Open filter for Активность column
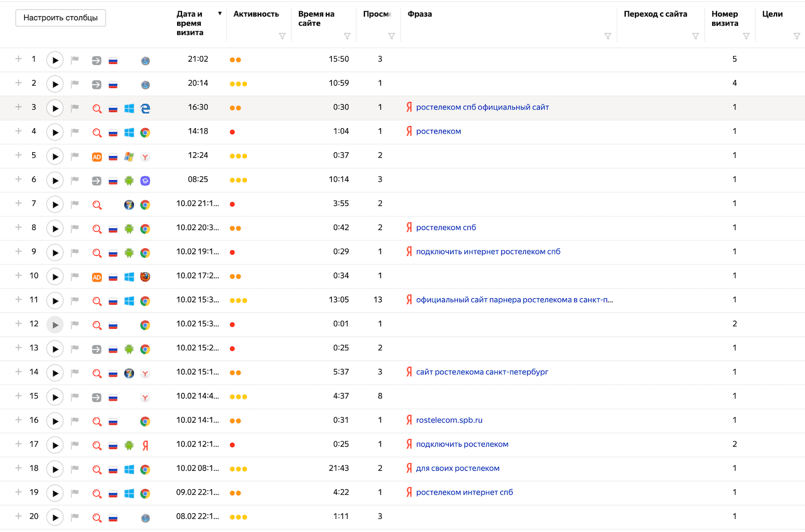The height and width of the screenshot is (532, 805). 282,36
